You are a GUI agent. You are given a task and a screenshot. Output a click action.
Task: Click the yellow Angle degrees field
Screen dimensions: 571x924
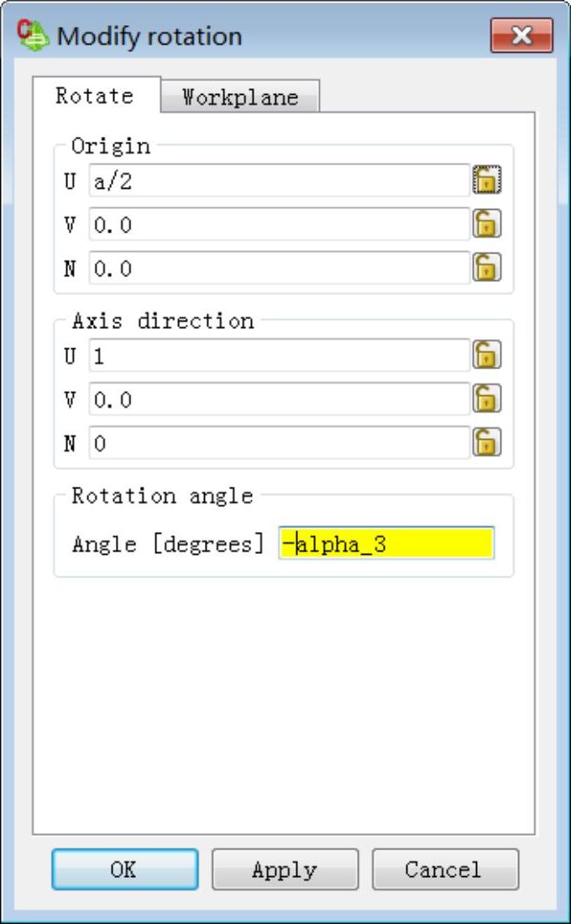click(386, 544)
